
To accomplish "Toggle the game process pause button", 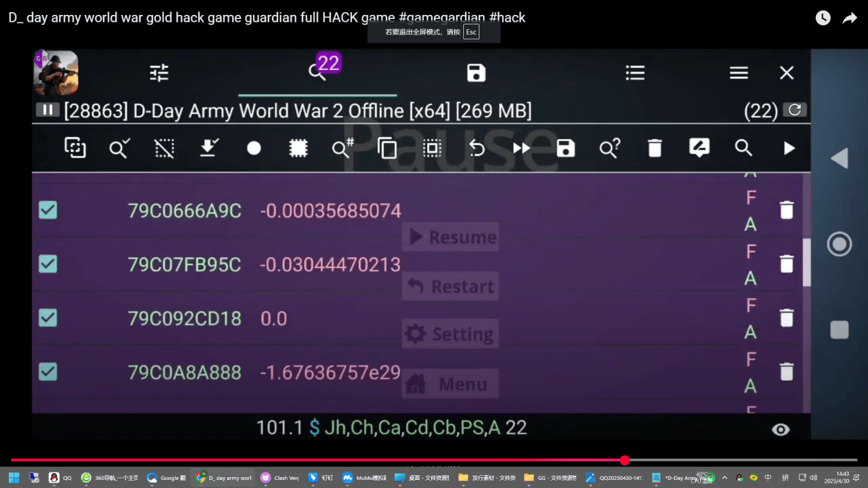I will pyautogui.click(x=47, y=110).
